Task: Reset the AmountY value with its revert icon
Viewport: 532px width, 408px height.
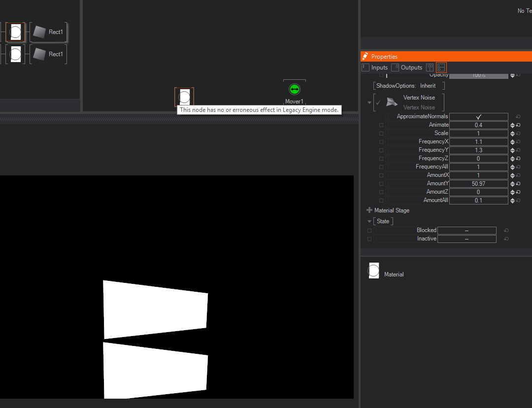Action: (x=518, y=184)
